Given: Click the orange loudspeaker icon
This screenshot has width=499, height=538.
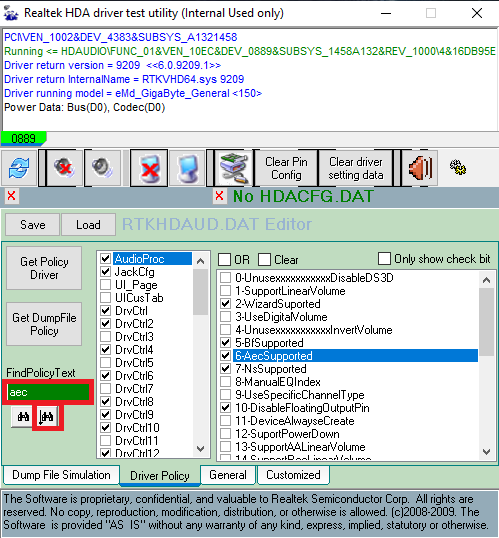Looking at the screenshot, I should click(419, 168).
